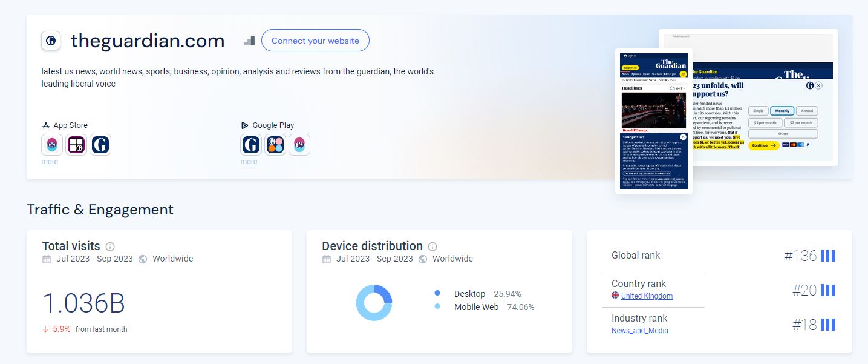Click the Mobile Web 74.06% value

(x=521, y=307)
